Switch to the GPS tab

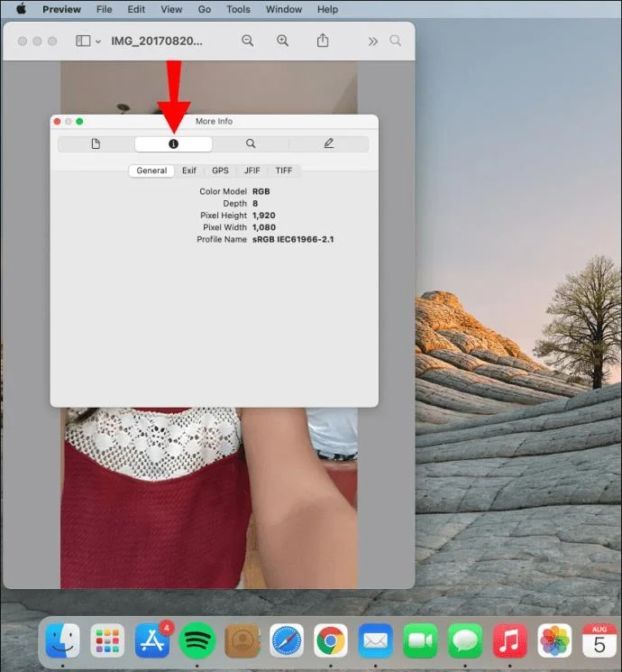[x=220, y=170]
